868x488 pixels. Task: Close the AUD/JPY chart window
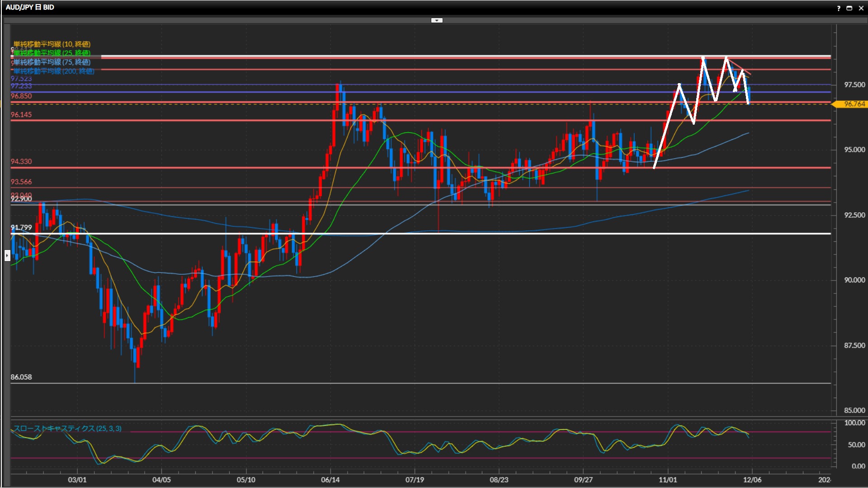(x=861, y=8)
